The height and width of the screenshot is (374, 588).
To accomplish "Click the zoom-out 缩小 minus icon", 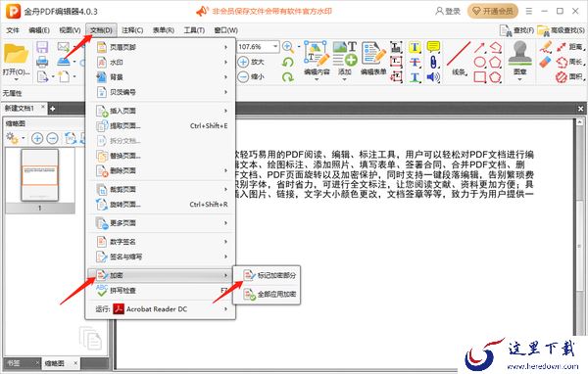I will pyautogui.click(x=243, y=76).
